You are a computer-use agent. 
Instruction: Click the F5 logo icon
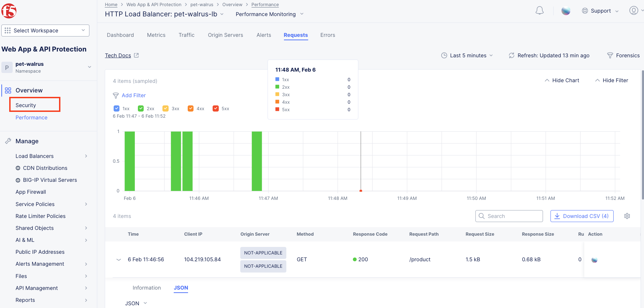point(9,11)
